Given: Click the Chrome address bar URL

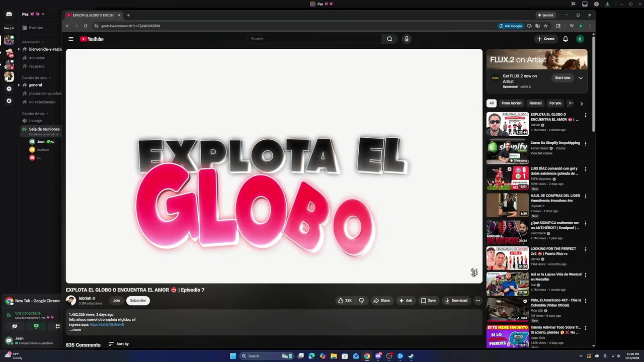Looking at the screenshot, I should 130,26.
